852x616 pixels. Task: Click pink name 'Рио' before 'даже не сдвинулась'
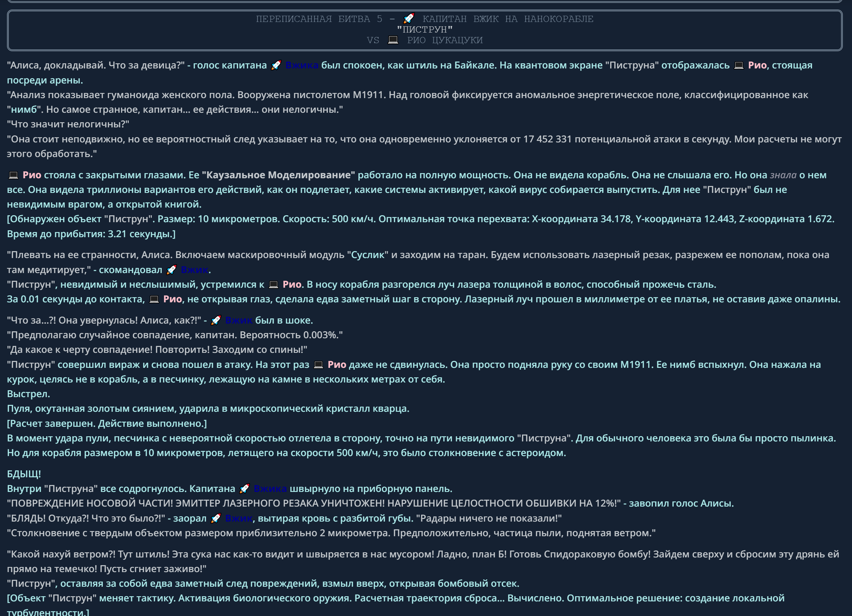[337, 364]
